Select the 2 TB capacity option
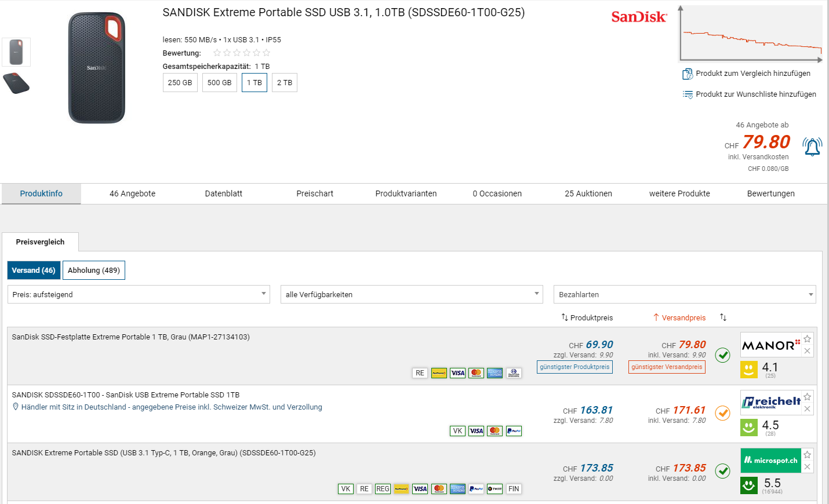The image size is (829, 504). click(x=285, y=83)
